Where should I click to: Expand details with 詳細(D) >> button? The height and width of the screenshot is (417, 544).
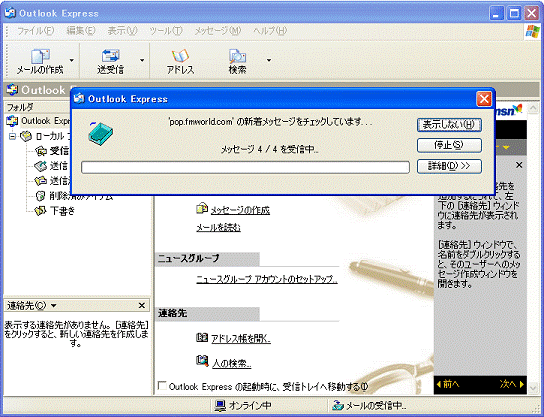pos(449,166)
